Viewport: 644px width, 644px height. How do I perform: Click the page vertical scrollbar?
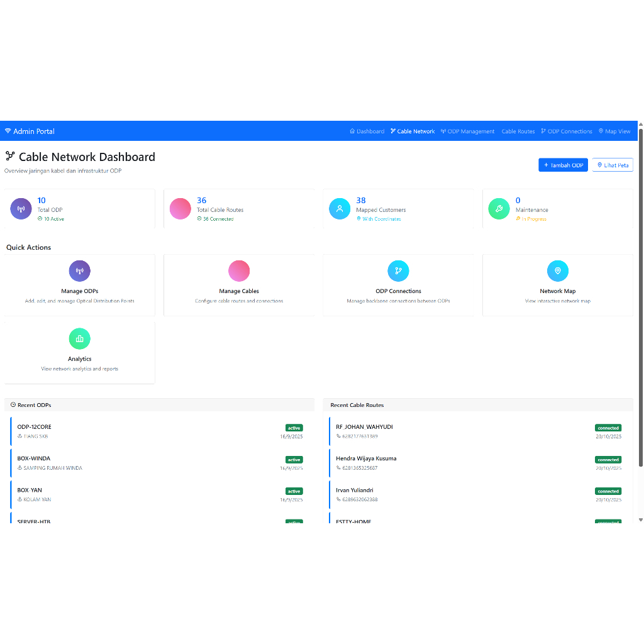[640, 296]
